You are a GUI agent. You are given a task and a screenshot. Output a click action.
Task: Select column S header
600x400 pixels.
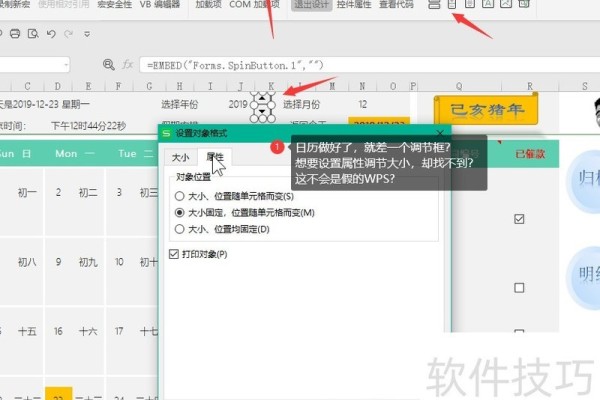coord(584,86)
